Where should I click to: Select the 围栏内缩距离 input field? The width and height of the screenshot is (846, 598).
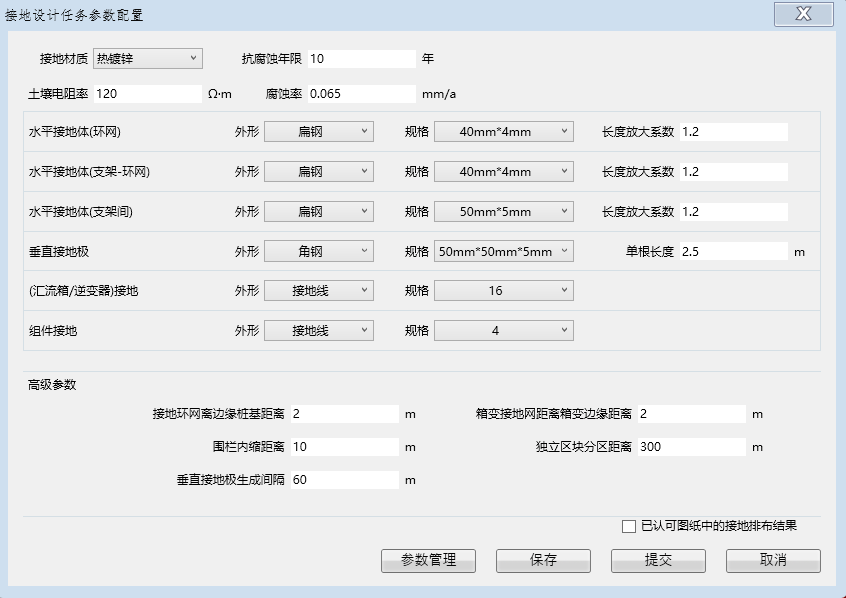pos(344,446)
